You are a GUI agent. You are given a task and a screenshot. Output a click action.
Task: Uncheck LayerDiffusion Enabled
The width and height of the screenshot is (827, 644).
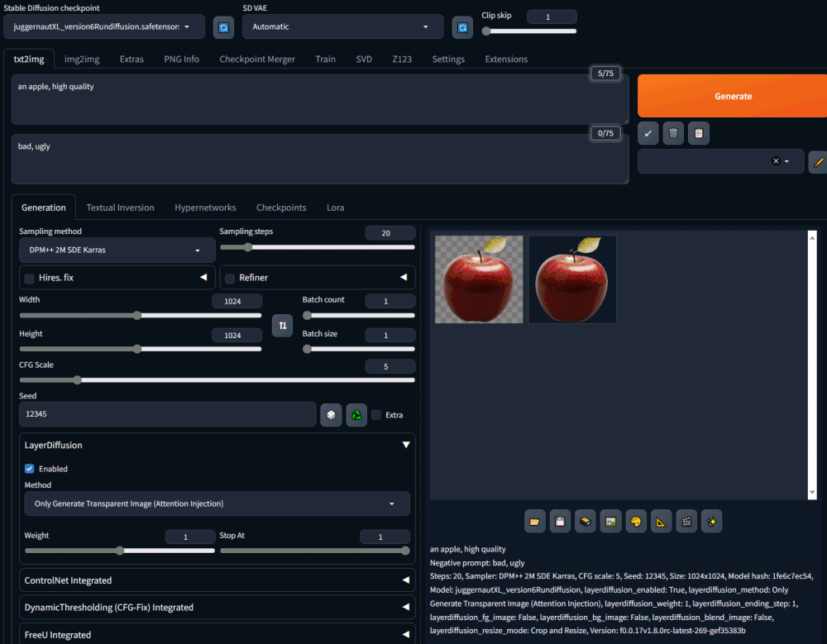30,469
